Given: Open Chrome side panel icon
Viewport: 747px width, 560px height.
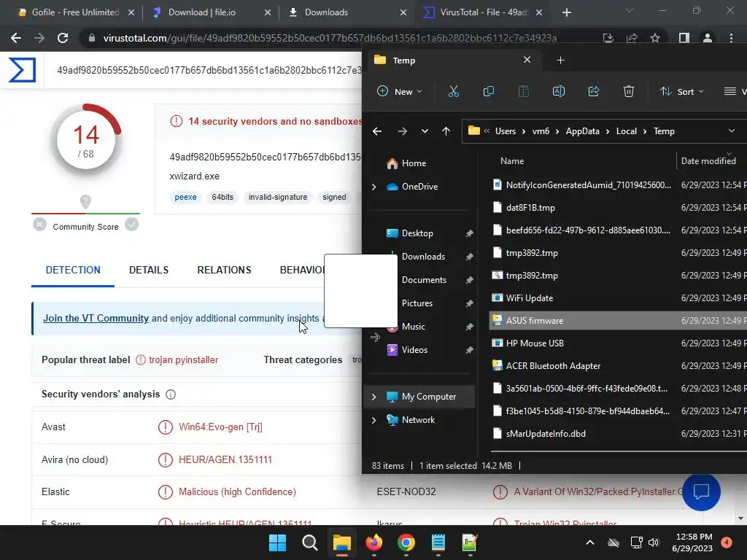Looking at the screenshot, I should 684,38.
